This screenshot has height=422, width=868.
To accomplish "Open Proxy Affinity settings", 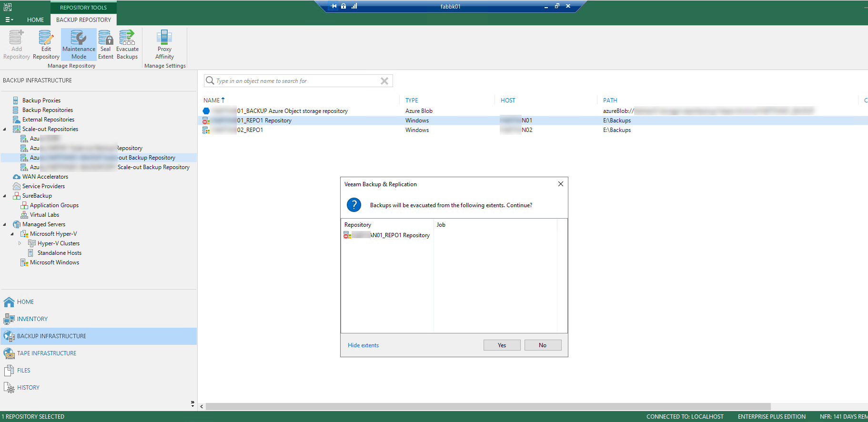I will coord(164,45).
